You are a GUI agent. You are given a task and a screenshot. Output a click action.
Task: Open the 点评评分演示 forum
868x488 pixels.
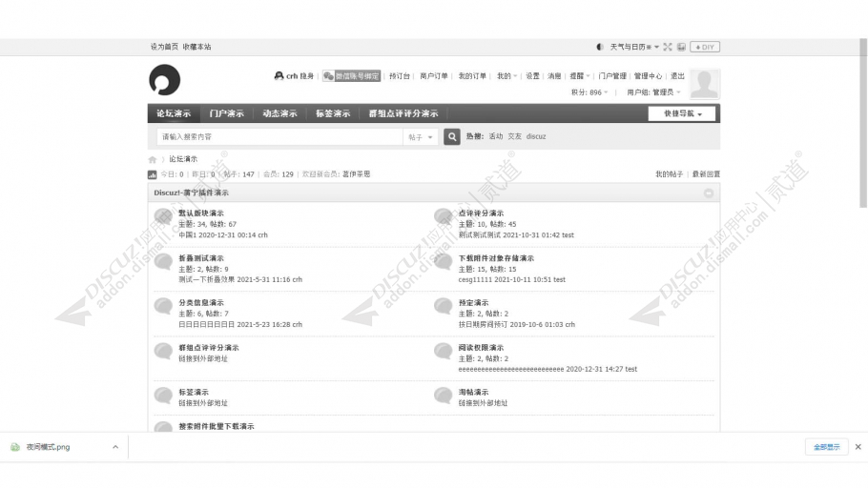(481, 213)
